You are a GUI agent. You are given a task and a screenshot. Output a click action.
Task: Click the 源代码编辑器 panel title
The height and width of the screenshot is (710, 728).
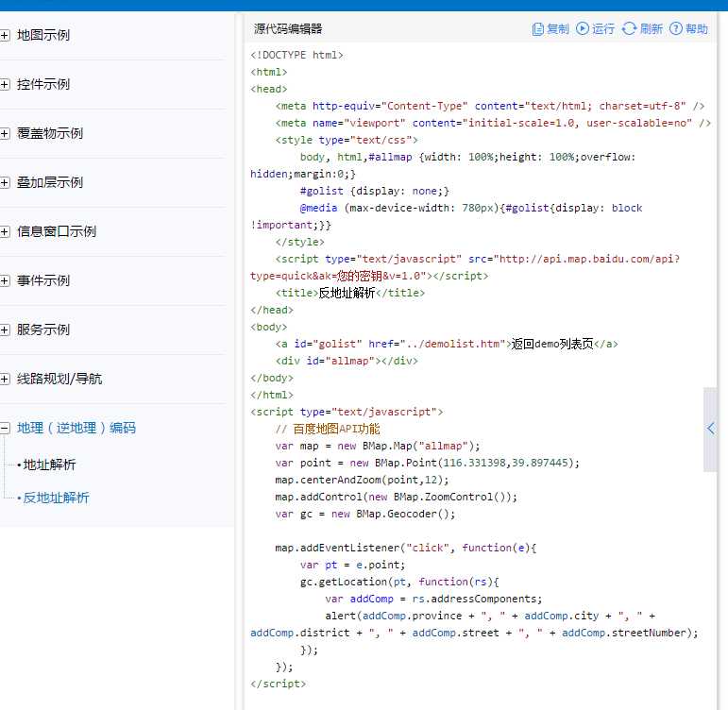[288, 28]
